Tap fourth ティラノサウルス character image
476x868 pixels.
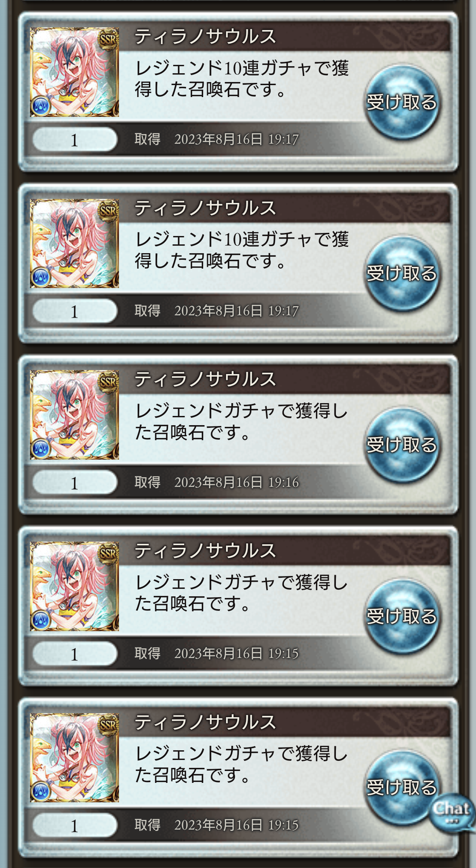[x=74, y=586]
